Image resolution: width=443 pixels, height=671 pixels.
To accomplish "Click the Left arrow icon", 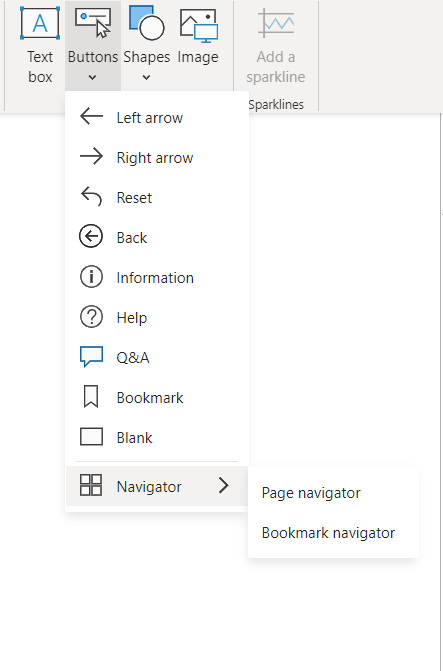I will click(x=91, y=116).
